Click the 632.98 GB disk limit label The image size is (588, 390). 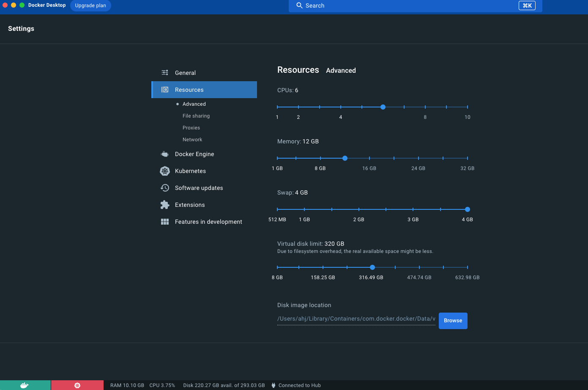coord(468,277)
